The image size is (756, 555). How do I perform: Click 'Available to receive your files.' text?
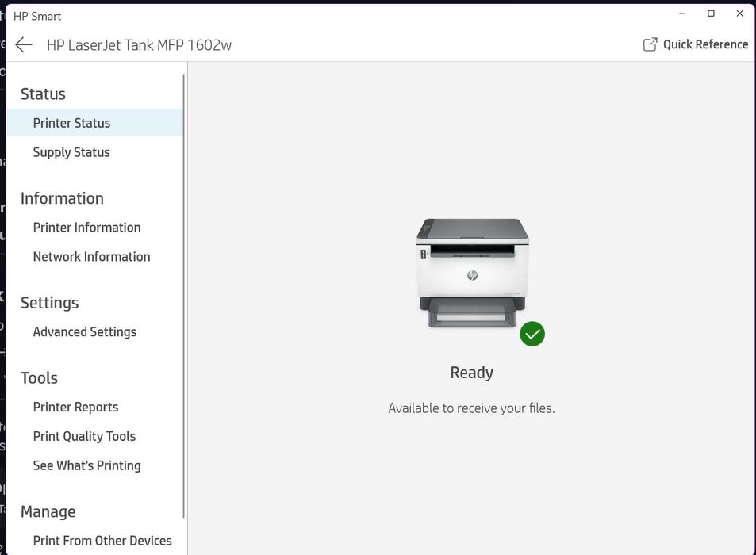point(471,408)
